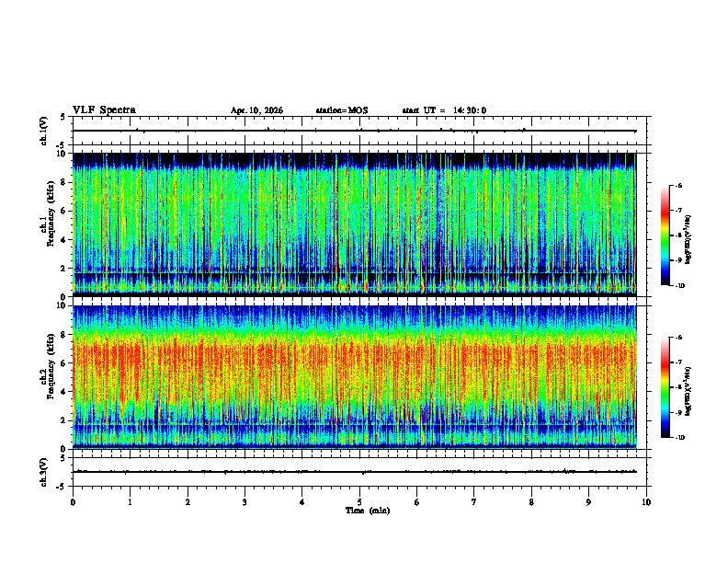This screenshot has width=728, height=563.
Task: Click the "Time (min)" x-axis label
Action: [368, 511]
